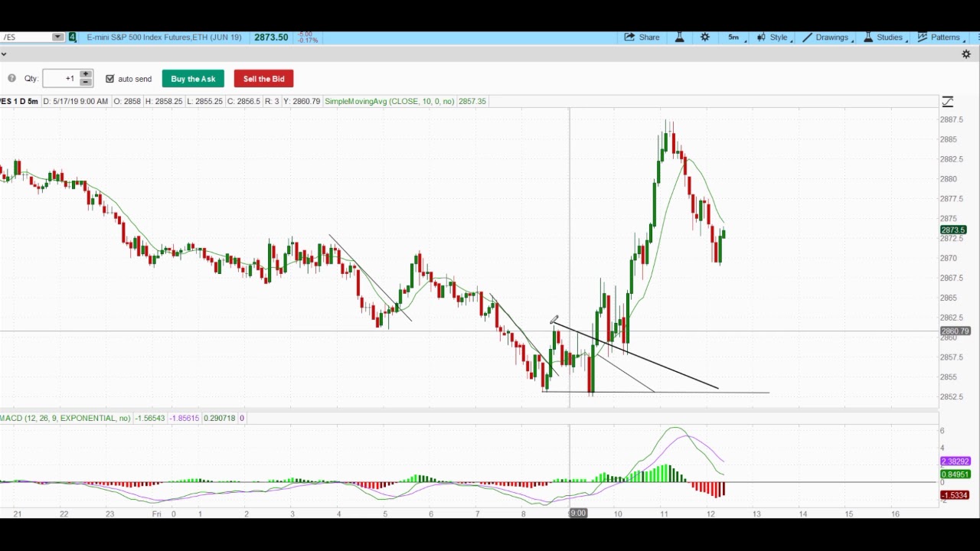Click the red MACD bubble -1.5334

click(955, 495)
